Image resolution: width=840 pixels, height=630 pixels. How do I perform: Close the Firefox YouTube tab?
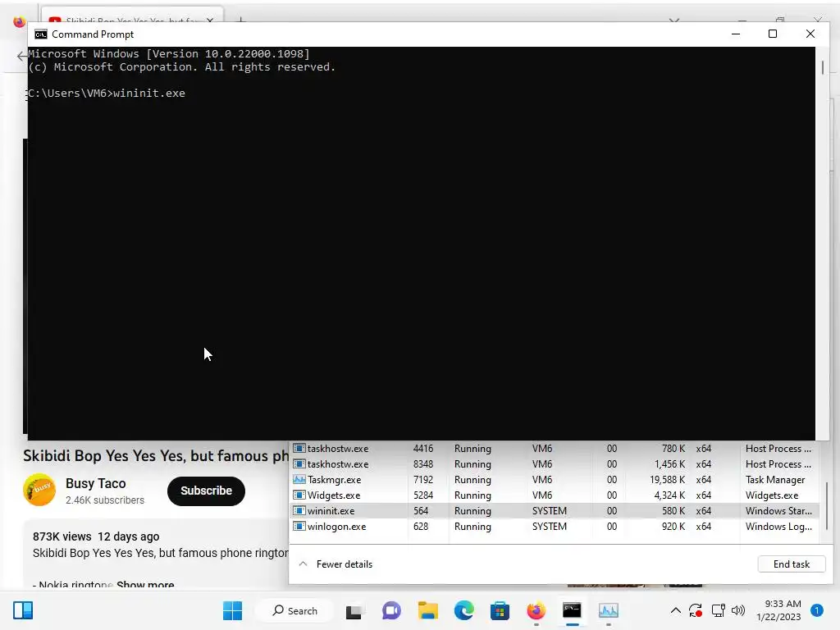[209, 21]
